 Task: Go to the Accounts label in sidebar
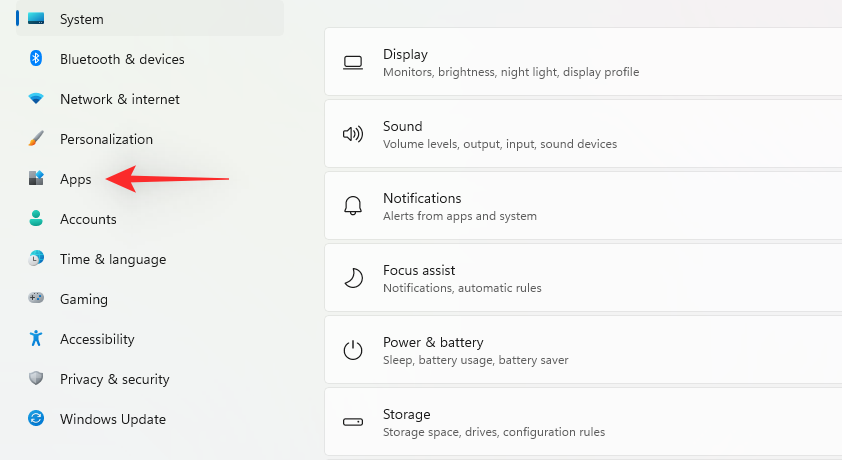(x=88, y=219)
